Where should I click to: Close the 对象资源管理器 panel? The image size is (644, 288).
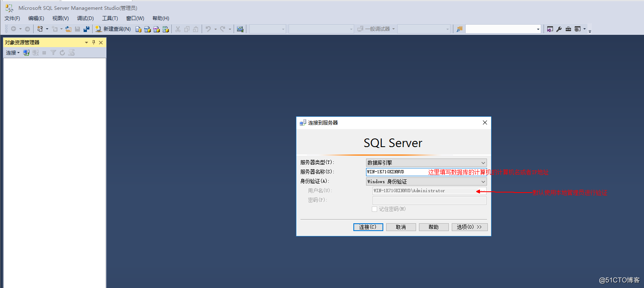point(101,42)
